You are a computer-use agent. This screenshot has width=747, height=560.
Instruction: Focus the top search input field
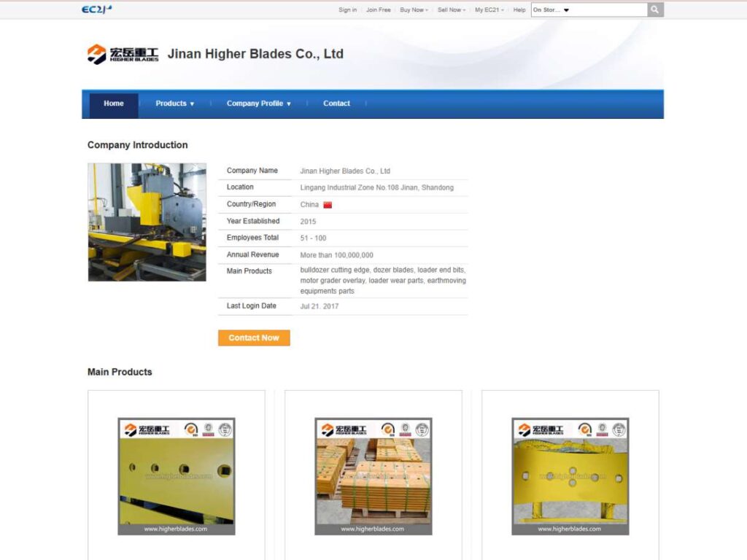click(x=608, y=10)
